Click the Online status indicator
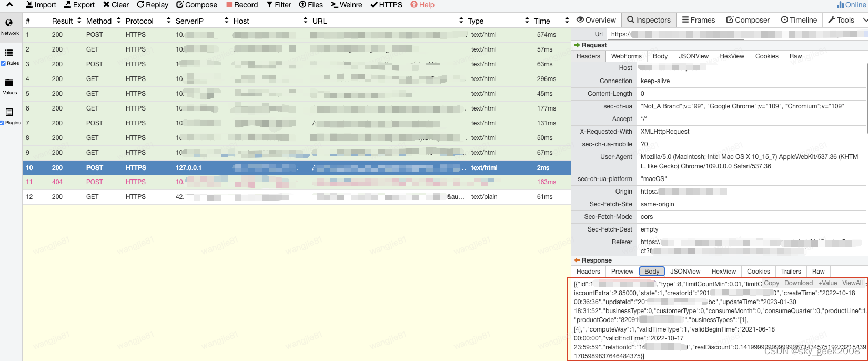The image size is (868, 361). [x=852, y=5]
